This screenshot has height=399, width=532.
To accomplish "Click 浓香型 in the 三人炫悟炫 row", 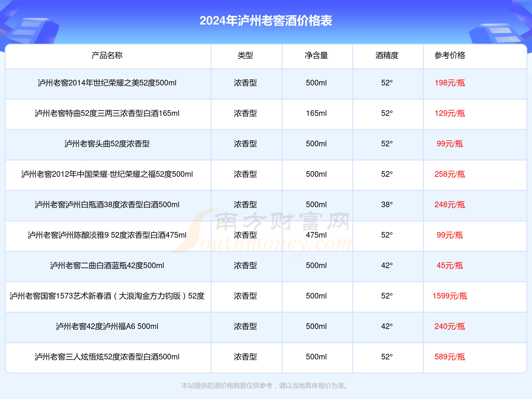I will pos(245,357).
